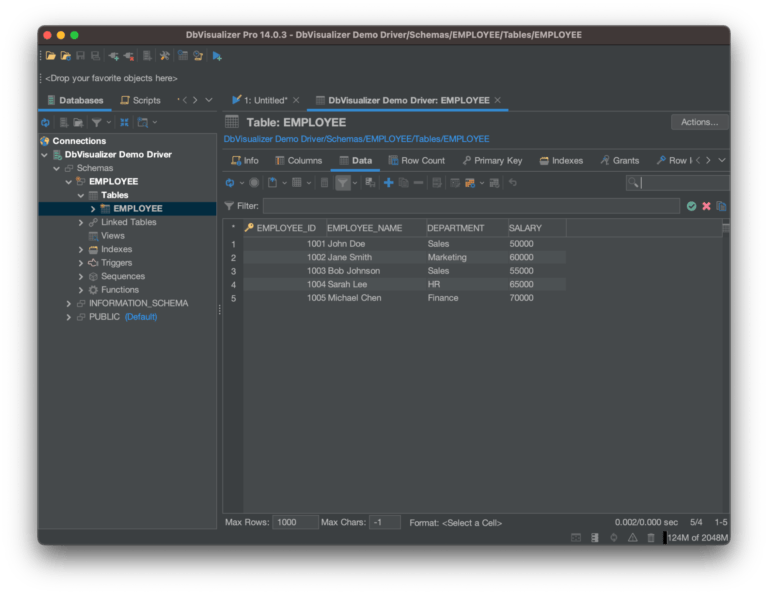The width and height of the screenshot is (768, 595).
Task: Click the Max Rows input field
Action: coord(295,523)
